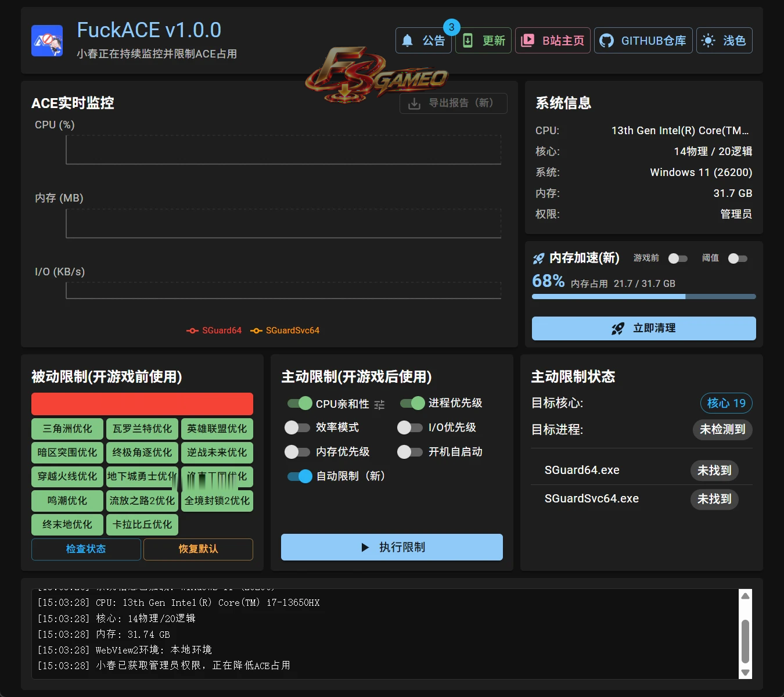Viewport: 784px width, 697px height.
Task: Toggle 进程优先级 switch
Action: click(x=412, y=403)
